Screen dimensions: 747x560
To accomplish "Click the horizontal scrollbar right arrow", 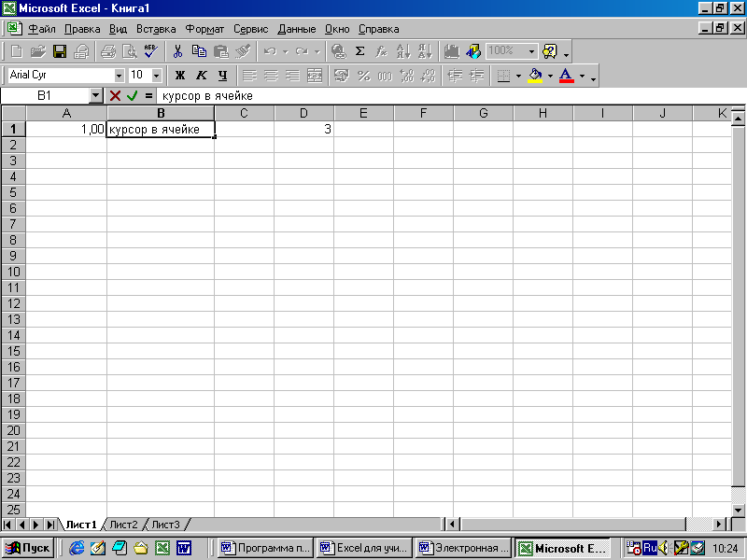I will point(718,525).
